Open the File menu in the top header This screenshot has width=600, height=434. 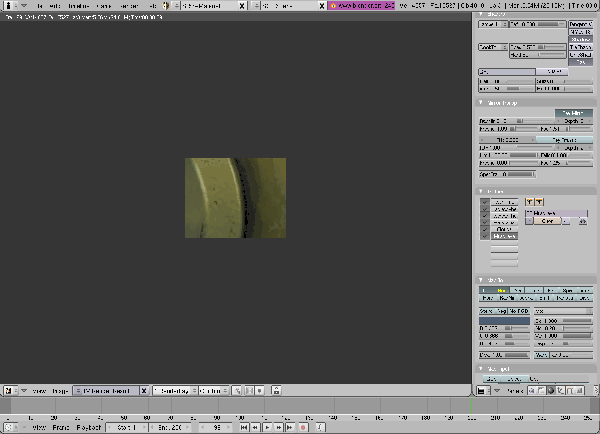39,6
